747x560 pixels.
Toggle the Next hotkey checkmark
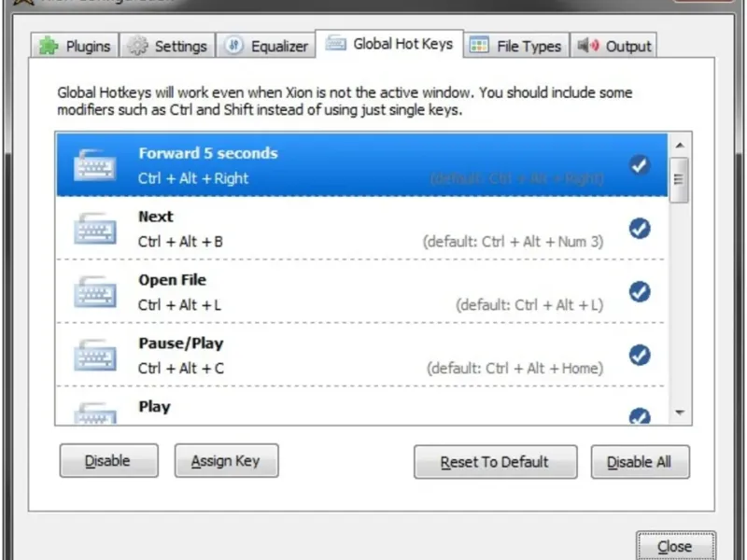point(640,229)
